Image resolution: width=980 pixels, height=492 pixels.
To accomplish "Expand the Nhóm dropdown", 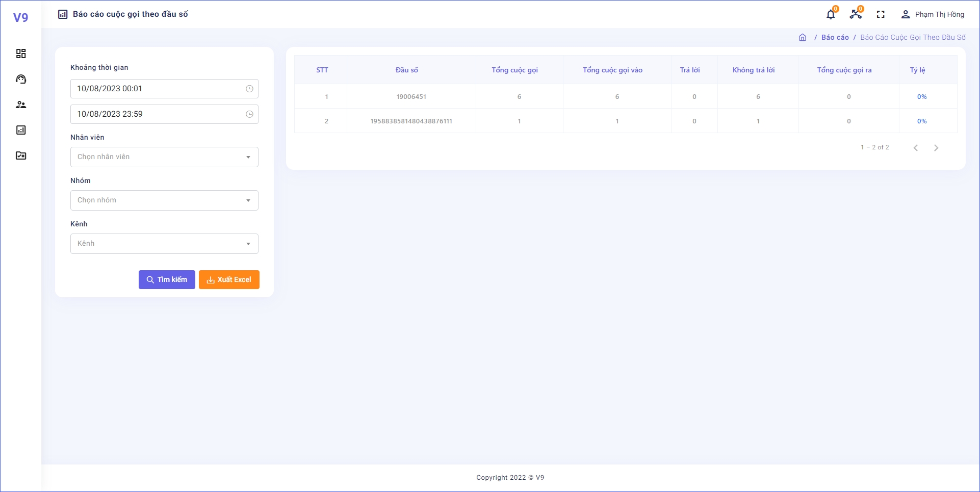I will (164, 200).
